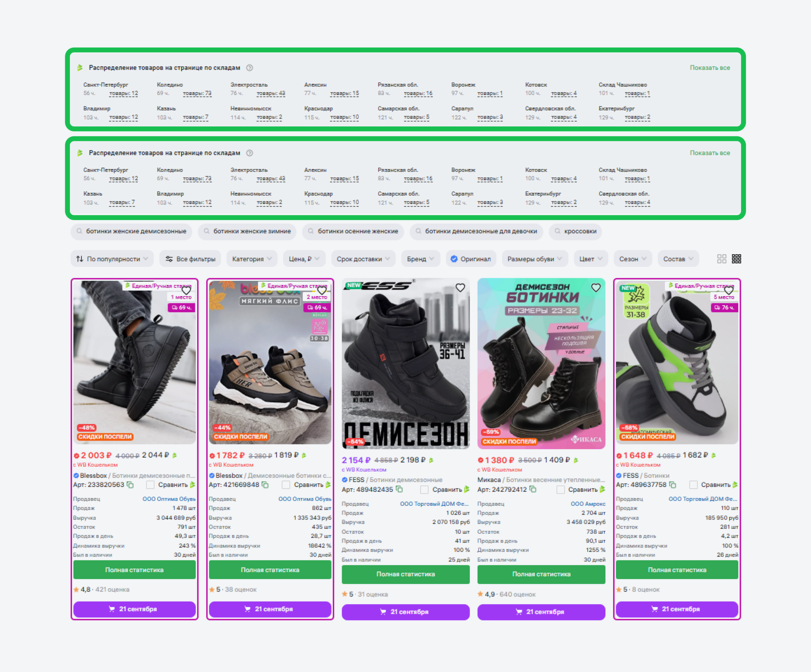Switch to large grid view icon
The image size is (811, 672).
(x=721, y=259)
